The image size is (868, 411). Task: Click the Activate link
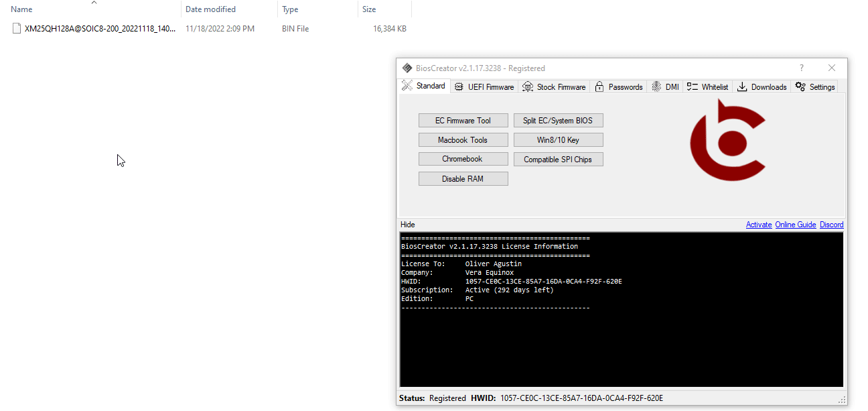(x=759, y=225)
